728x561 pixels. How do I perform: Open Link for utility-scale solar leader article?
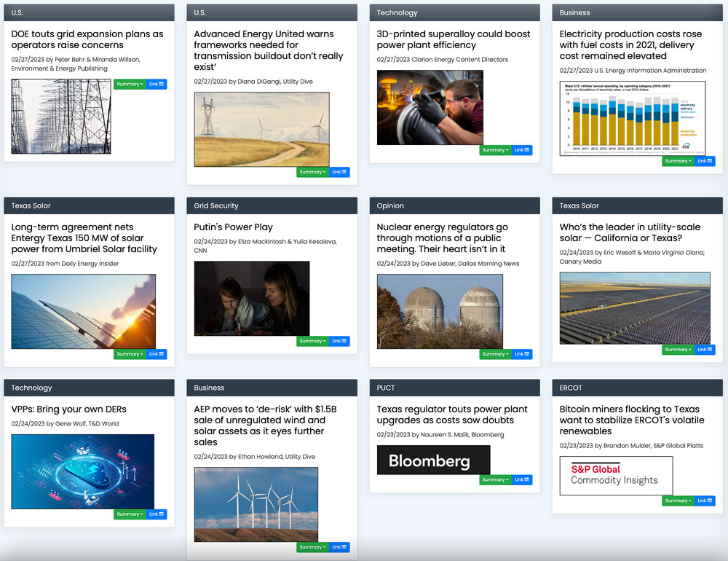click(705, 350)
